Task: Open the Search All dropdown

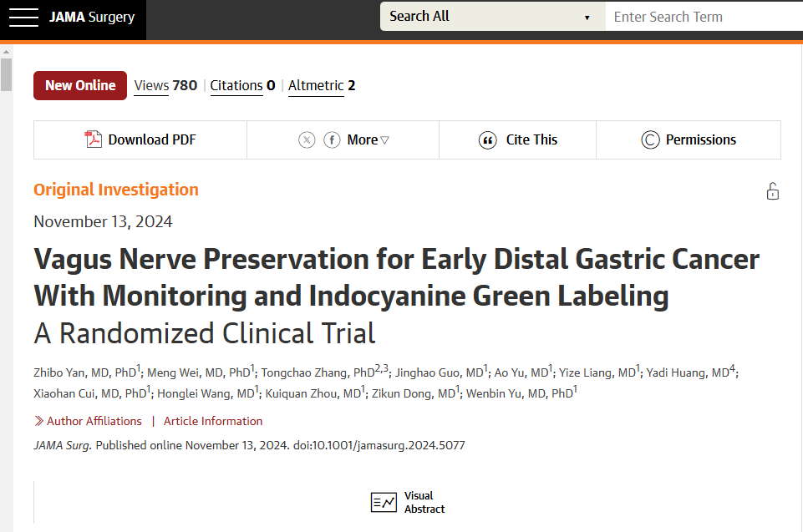Action: [x=492, y=17]
